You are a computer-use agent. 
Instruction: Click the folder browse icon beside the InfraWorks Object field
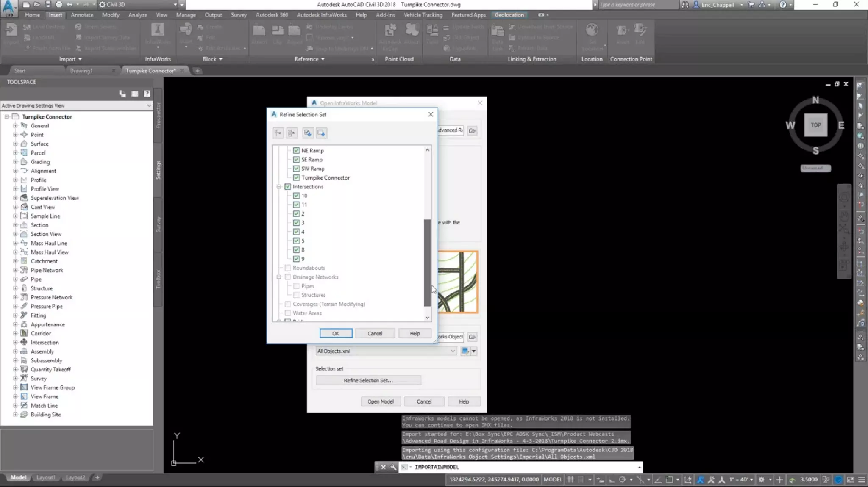pyautogui.click(x=472, y=337)
